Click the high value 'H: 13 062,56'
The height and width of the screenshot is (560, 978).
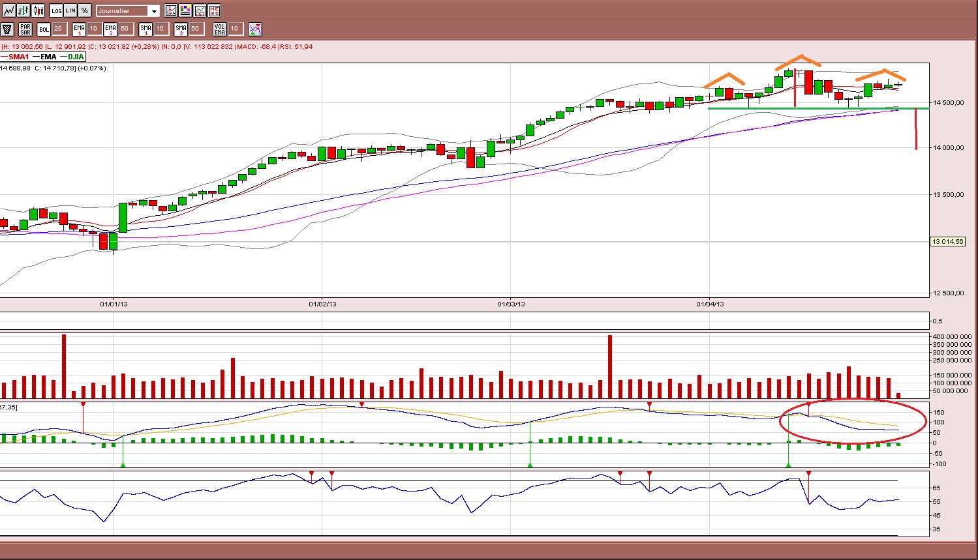click(x=23, y=47)
